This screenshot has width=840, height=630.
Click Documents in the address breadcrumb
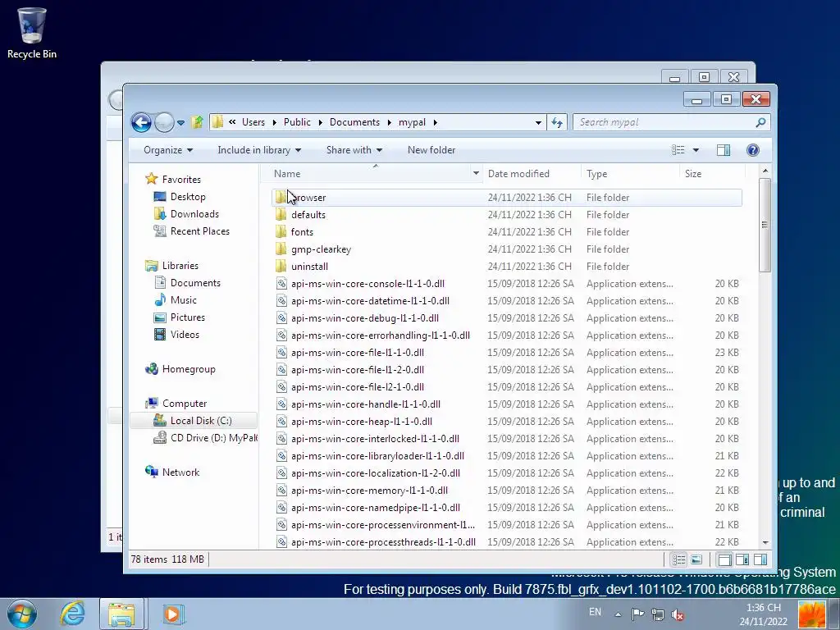pyautogui.click(x=354, y=122)
